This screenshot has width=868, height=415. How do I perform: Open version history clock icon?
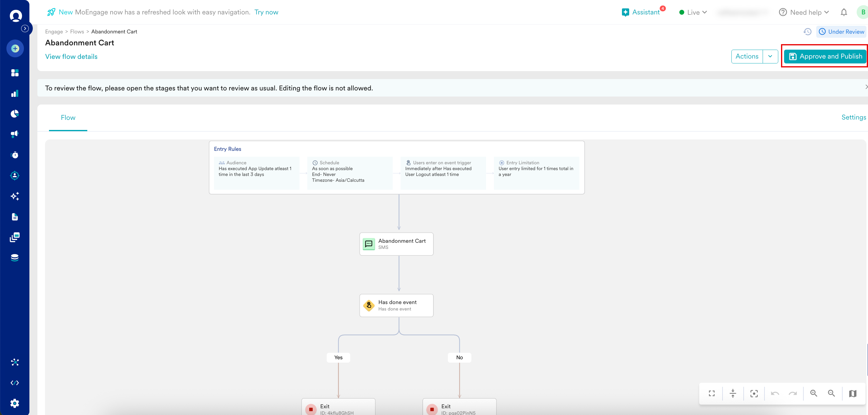pos(807,32)
